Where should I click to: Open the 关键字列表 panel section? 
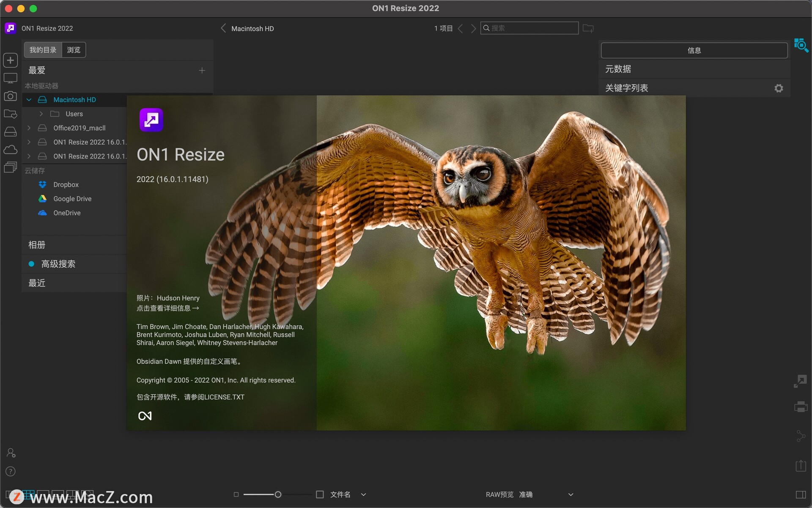[x=694, y=88]
